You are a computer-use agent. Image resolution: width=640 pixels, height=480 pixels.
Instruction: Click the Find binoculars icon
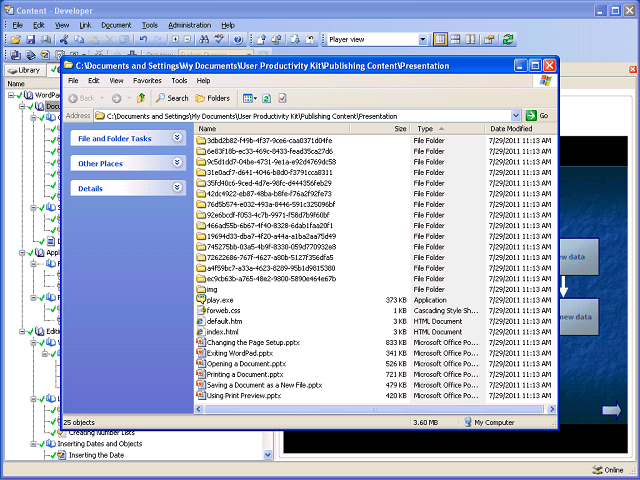point(204,40)
